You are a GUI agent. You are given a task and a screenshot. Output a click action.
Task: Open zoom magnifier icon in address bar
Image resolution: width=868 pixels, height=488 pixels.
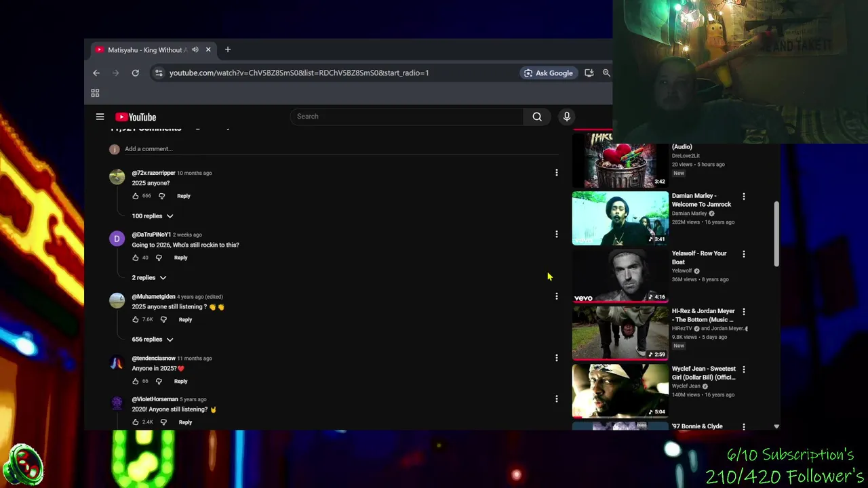606,73
